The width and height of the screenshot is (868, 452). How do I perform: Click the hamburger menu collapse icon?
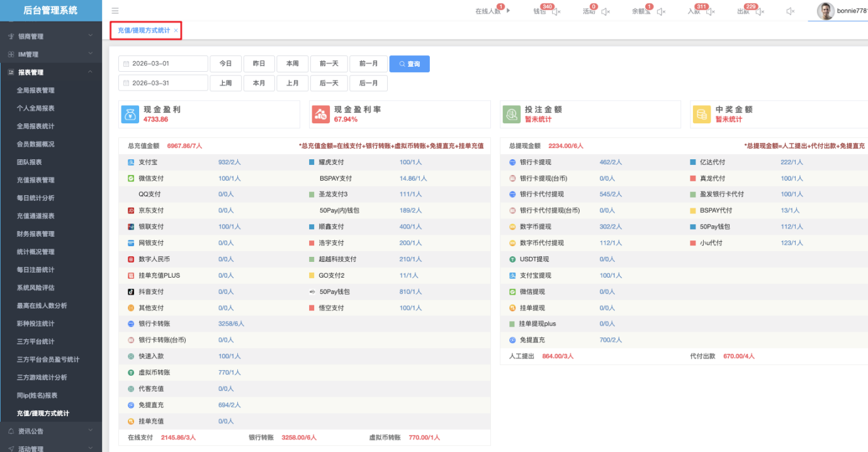tap(115, 11)
